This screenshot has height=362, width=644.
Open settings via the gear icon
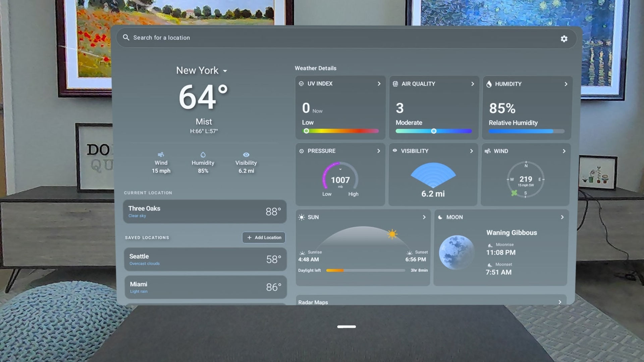[x=564, y=39]
